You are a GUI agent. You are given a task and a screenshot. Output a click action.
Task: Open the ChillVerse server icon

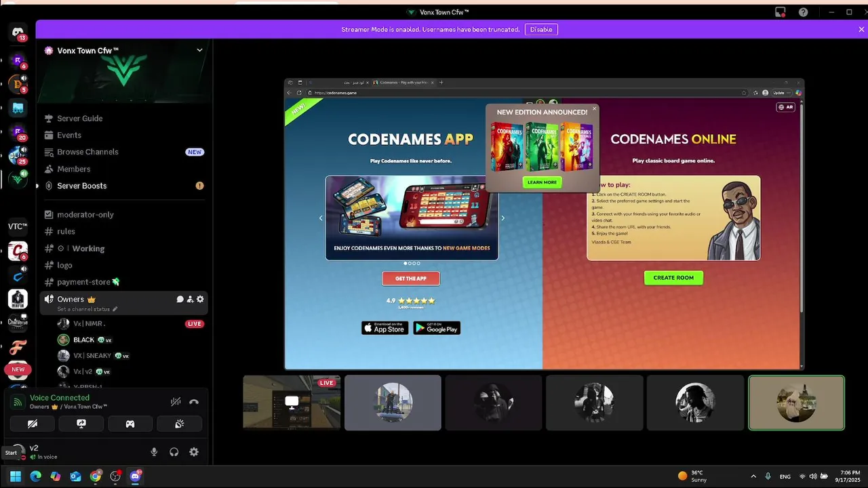(x=18, y=322)
